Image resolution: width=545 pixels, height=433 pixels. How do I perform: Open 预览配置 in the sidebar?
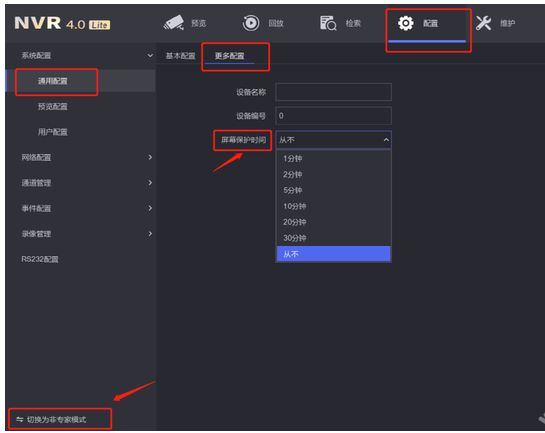pos(52,106)
